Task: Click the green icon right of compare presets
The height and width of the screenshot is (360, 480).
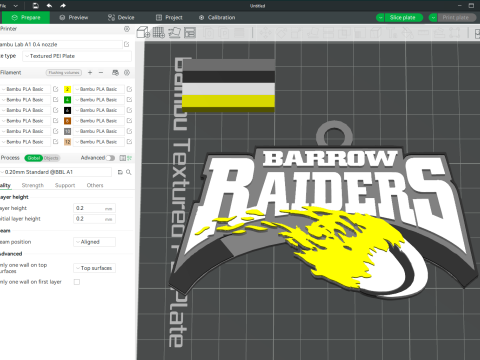Action: 129,158
